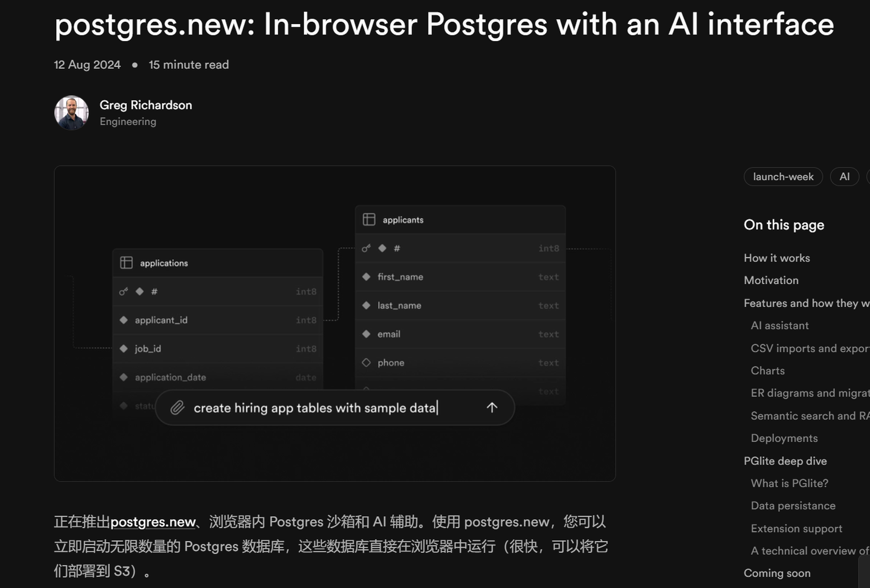This screenshot has width=870, height=588.
Task: Select the launch-week tag
Action: point(783,176)
